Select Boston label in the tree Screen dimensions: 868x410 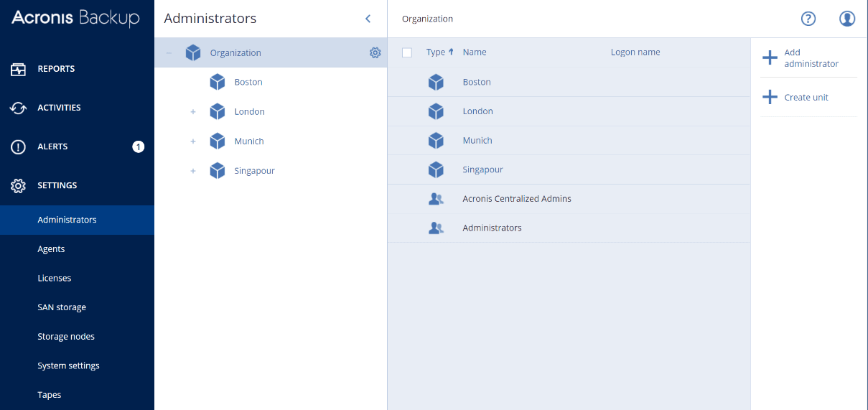248,82
